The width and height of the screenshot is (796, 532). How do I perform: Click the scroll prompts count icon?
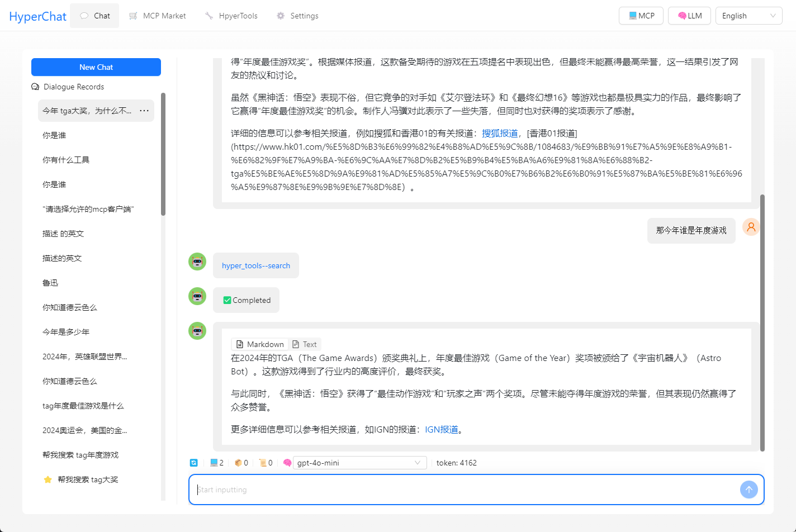coord(263,463)
